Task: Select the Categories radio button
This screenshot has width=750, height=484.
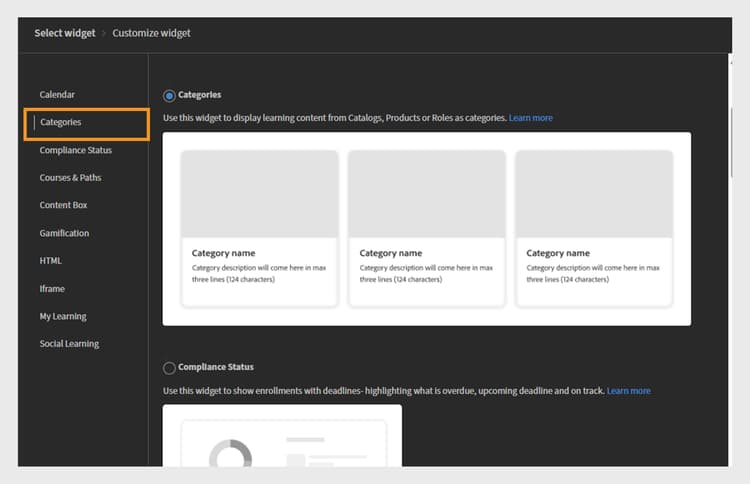Action: (169, 96)
